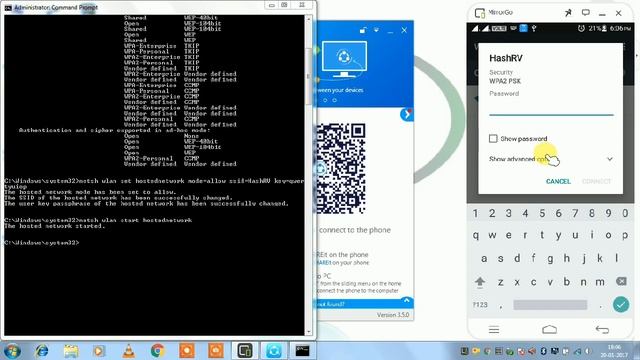Expand the 'not found?' bar chevron in SHAREit
Image resolution: width=640 pixels, height=360 pixels.
(x=407, y=301)
